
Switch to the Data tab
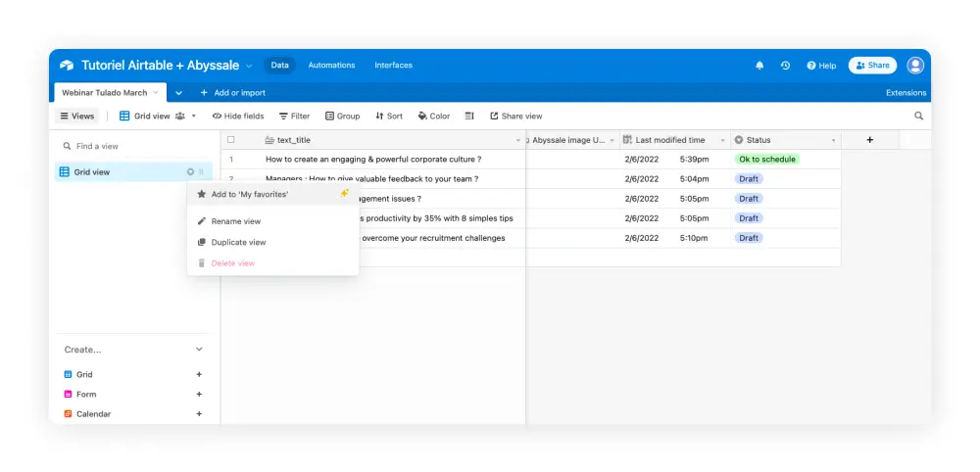tap(279, 65)
